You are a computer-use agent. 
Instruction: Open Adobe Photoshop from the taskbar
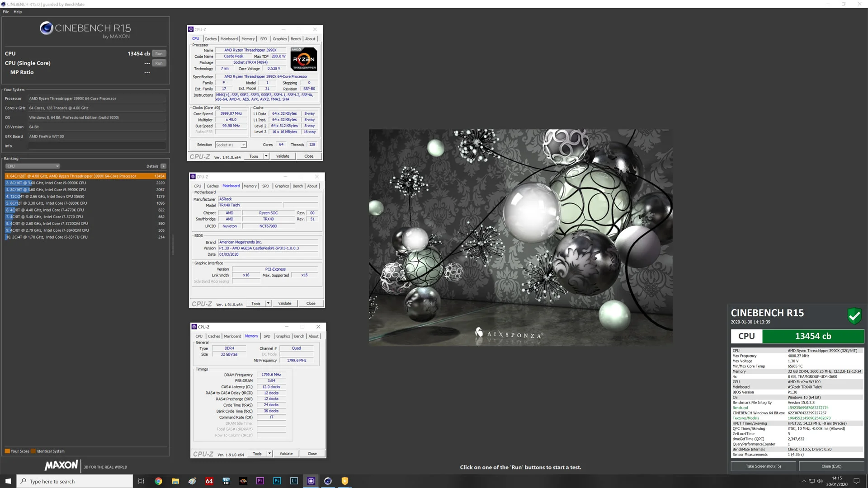pos(277,481)
